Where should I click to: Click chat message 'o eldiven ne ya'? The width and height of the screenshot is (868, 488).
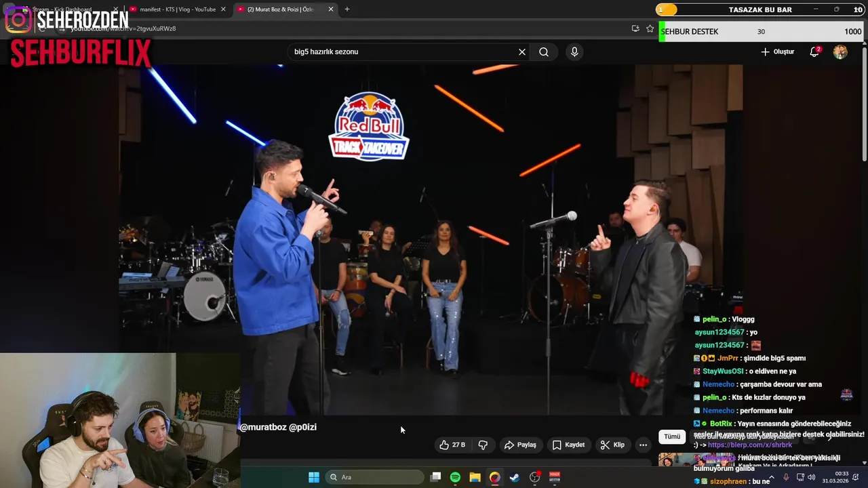tap(772, 371)
